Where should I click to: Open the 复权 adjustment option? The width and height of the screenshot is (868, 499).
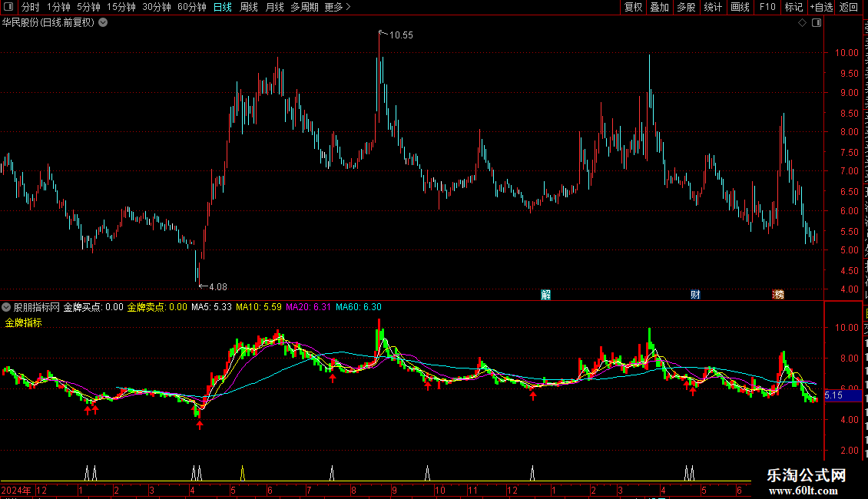coord(633,7)
